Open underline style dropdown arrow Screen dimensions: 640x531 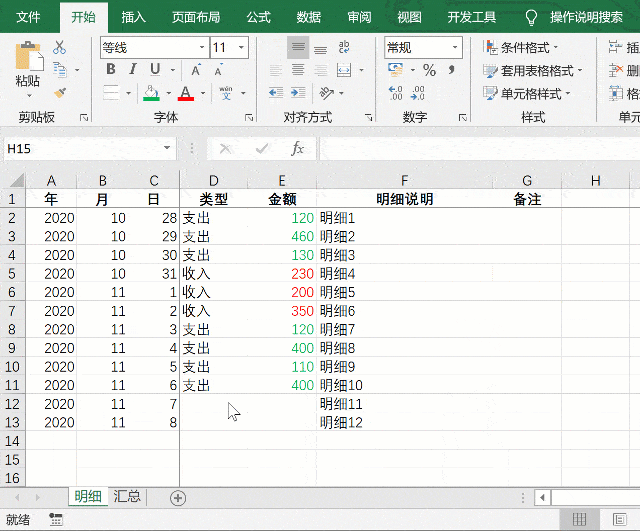[173, 70]
